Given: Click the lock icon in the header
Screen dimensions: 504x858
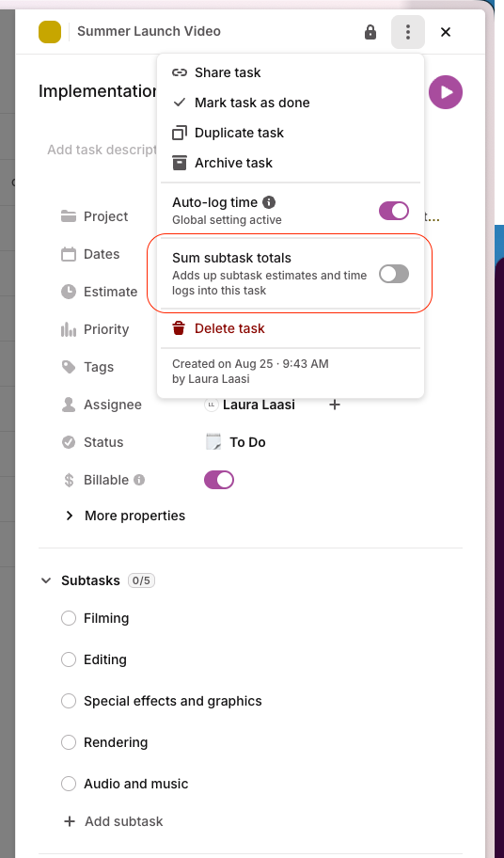Looking at the screenshot, I should coord(370,32).
